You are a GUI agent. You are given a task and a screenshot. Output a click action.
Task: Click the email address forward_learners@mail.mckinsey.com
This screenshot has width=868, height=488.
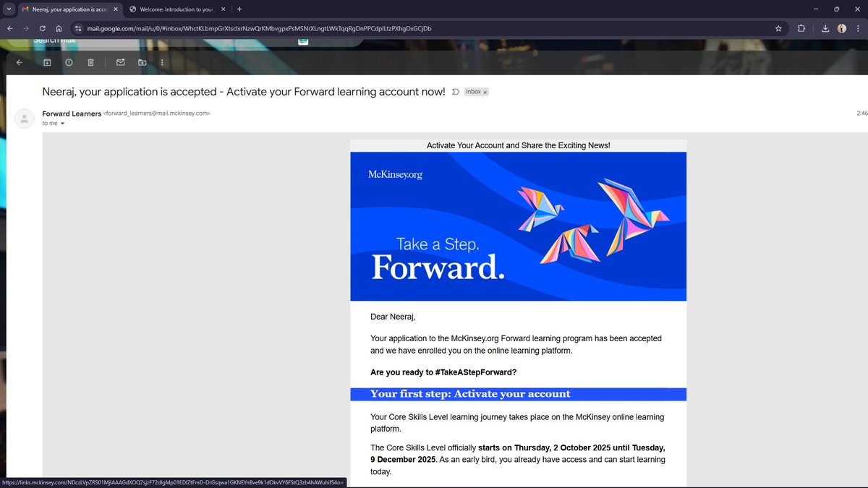(x=157, y=114)
